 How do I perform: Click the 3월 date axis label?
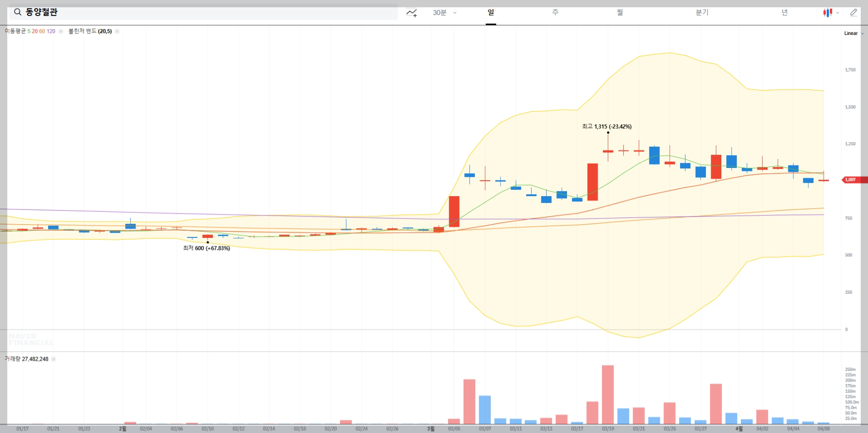point(431,429)
